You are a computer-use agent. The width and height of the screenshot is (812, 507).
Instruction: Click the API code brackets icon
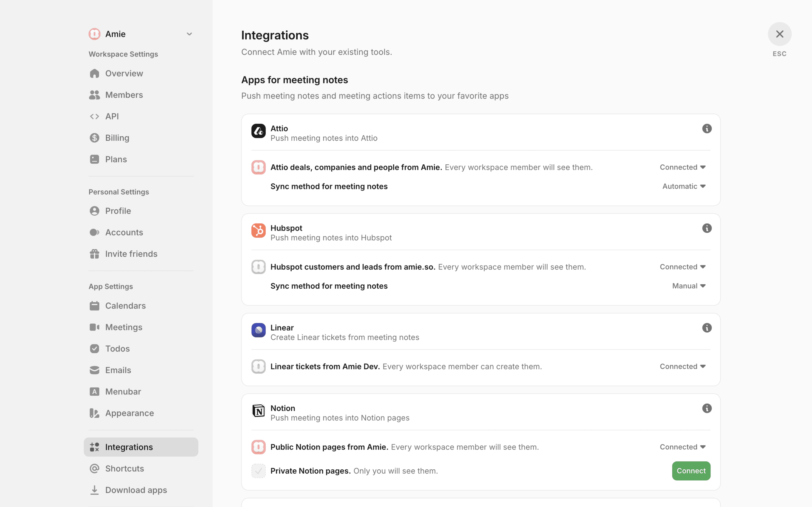point(94,116)
